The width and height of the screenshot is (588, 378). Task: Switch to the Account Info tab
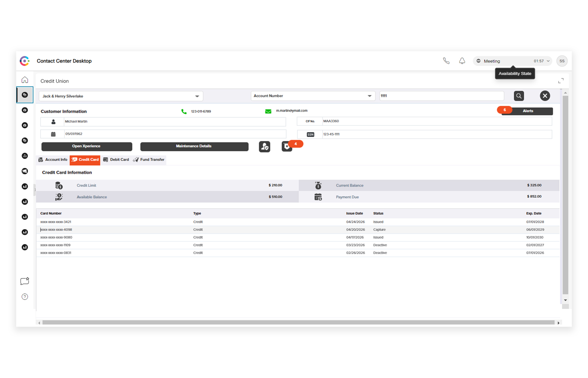(53, 160)
